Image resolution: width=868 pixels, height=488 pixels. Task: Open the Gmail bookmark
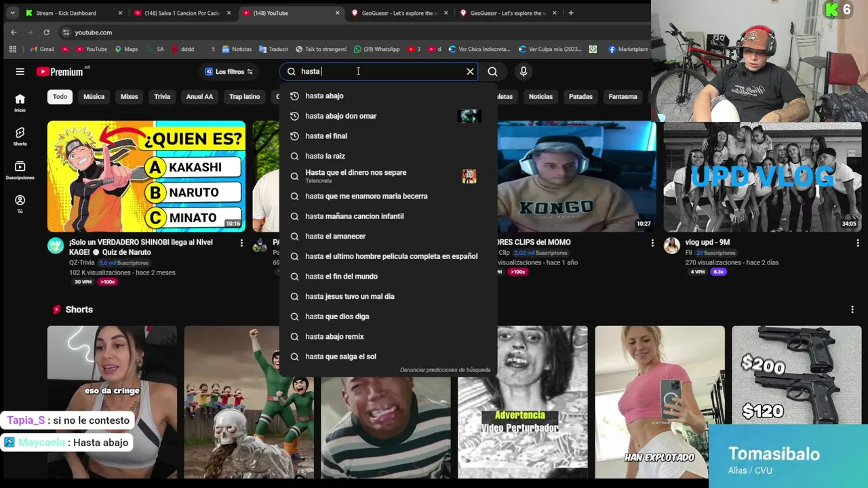[x=42, y=49]
